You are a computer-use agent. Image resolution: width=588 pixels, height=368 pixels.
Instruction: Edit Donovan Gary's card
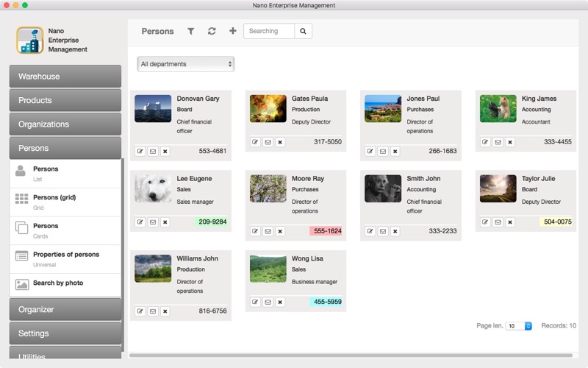(x=140, y=151)
